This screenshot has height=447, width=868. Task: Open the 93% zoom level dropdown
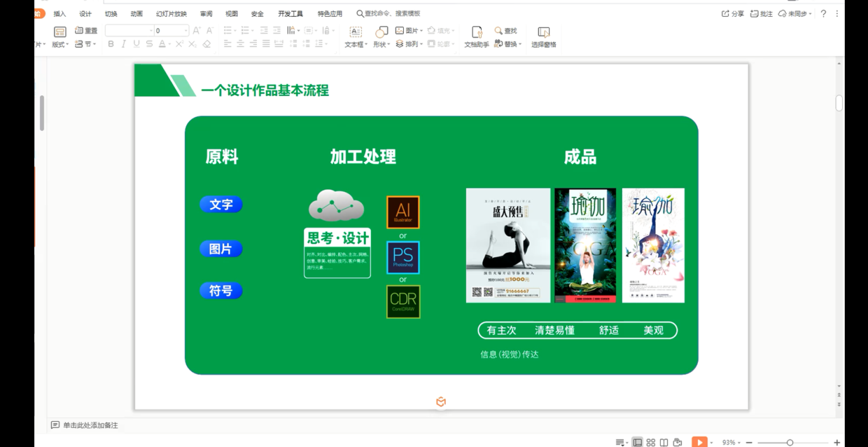tap(731, 442)
